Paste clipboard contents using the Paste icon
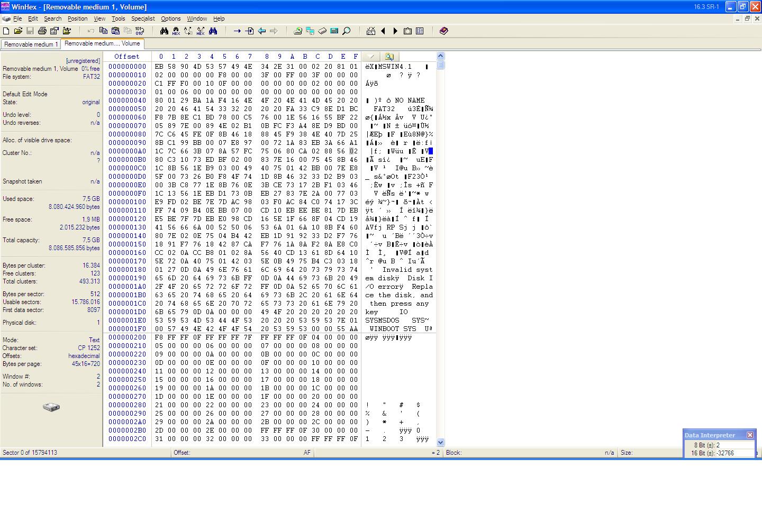Screen dimensions: 762x532 [x=115, y=31]
